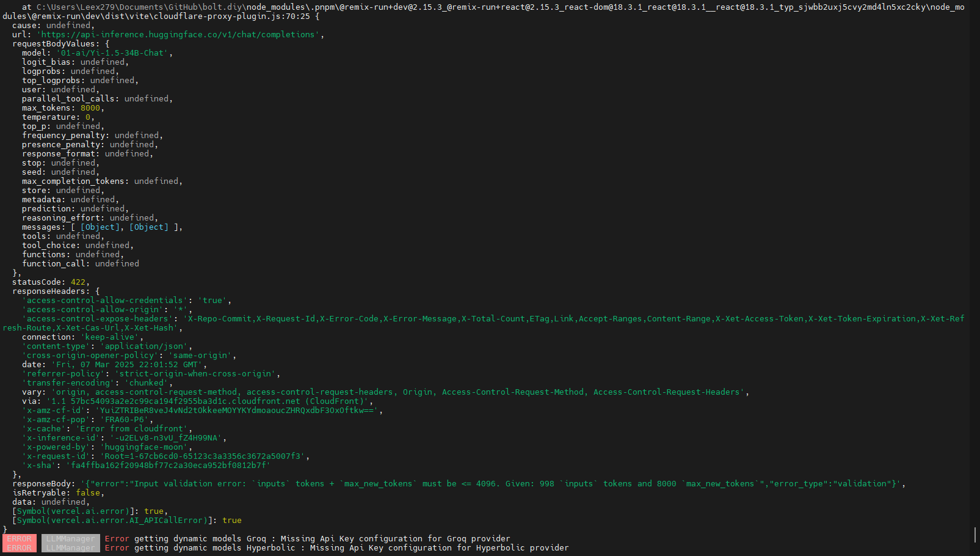This screenshot has height=556, width=980.
Task: Select the Groq missing Api Key error message
Action: pos(308,539)
